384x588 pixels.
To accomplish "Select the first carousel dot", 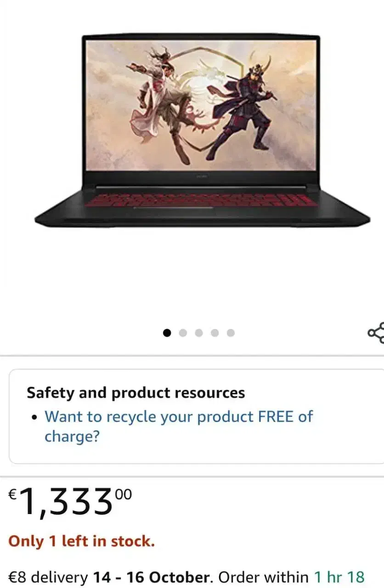I will pos(167,333).
